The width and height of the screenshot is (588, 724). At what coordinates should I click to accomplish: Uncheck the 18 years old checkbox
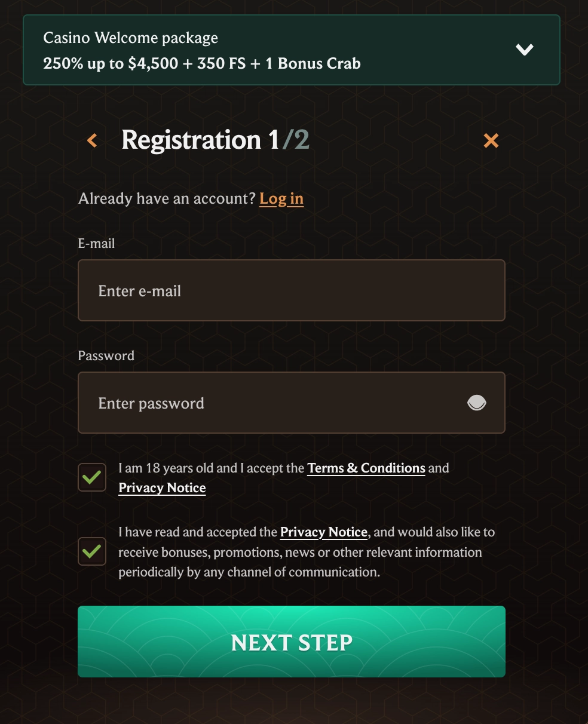pos(92,477)
